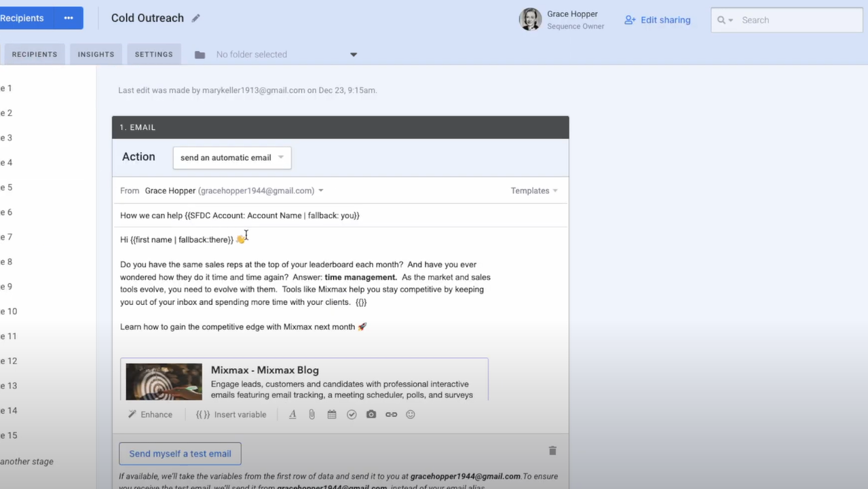The width and height of the screenshot is (868, 489).
Task: Click Insert variable
Action: pos(231,414)
